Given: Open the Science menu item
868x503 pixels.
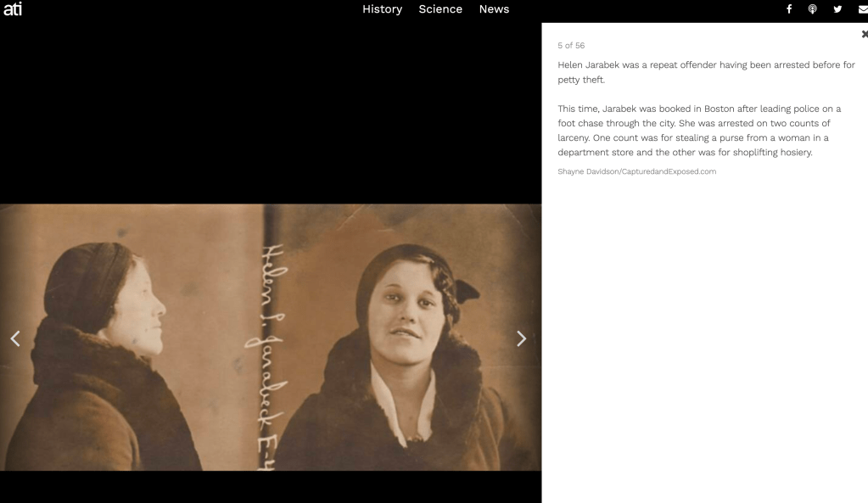Looking at the screenshot, I should tap(440, 9).
